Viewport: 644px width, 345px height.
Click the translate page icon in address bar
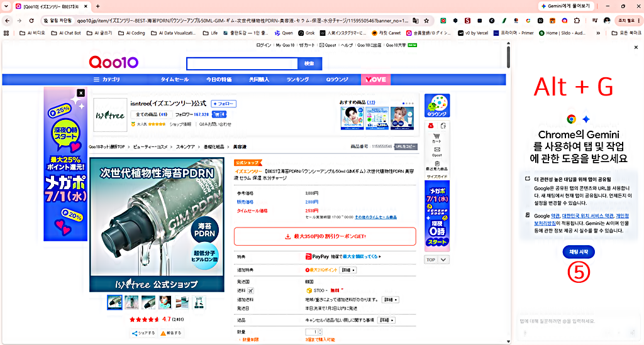pyautogui.click(x=416, y=21)
